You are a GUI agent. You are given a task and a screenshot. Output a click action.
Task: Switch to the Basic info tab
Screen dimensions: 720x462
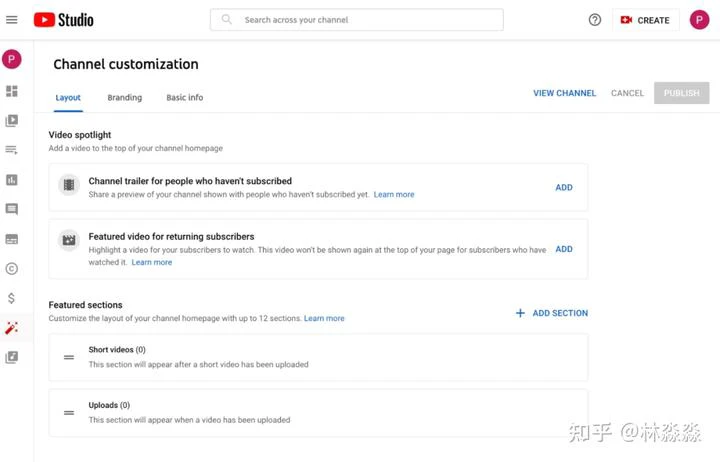pyautogui.click(x=185, y=97)
